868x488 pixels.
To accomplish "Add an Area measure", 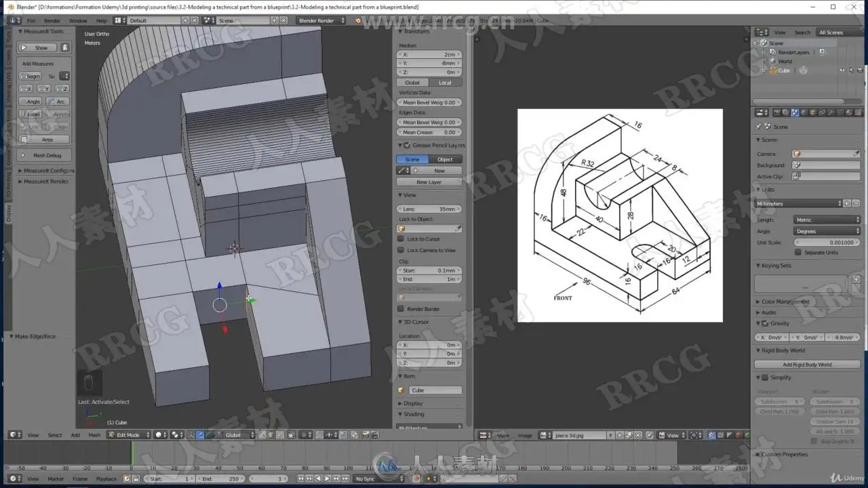I will pyautogui.click(x=44, y=140).
